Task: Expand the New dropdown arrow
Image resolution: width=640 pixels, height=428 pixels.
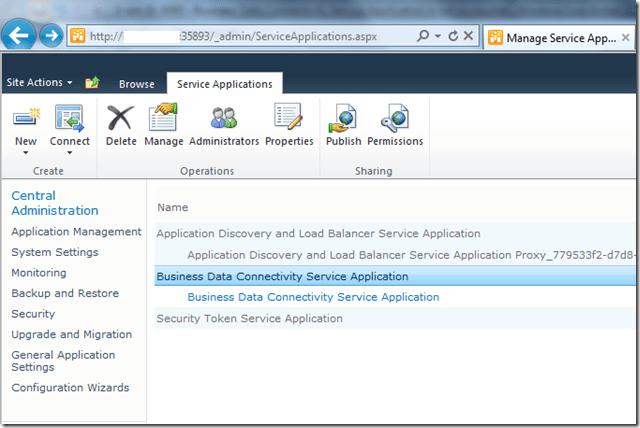Action: 26,153
